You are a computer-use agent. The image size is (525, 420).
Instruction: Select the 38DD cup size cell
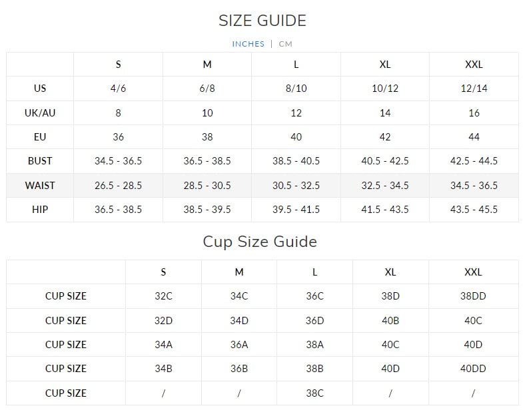coord(473,296)
